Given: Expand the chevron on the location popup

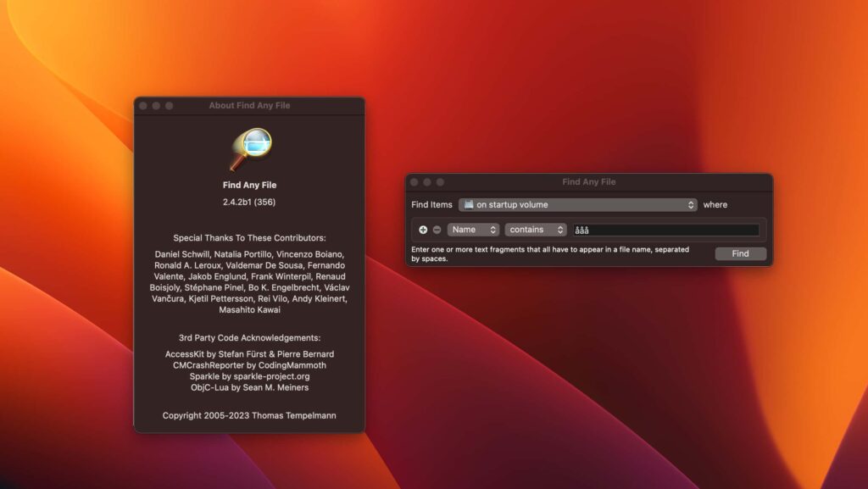Looking at the screenshot, I should pos(692,204).
